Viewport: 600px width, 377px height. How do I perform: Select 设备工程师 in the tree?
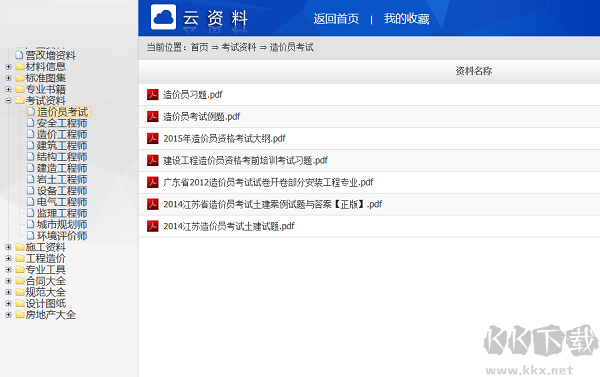click(x=62, y=191)
